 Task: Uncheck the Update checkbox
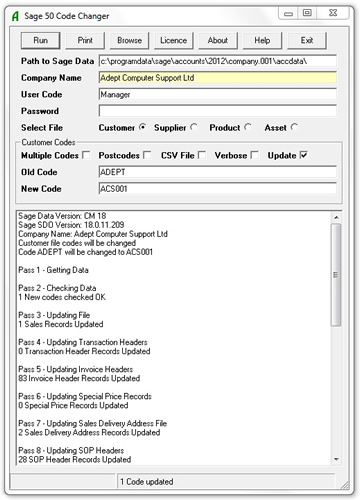[x=303, y=155]
